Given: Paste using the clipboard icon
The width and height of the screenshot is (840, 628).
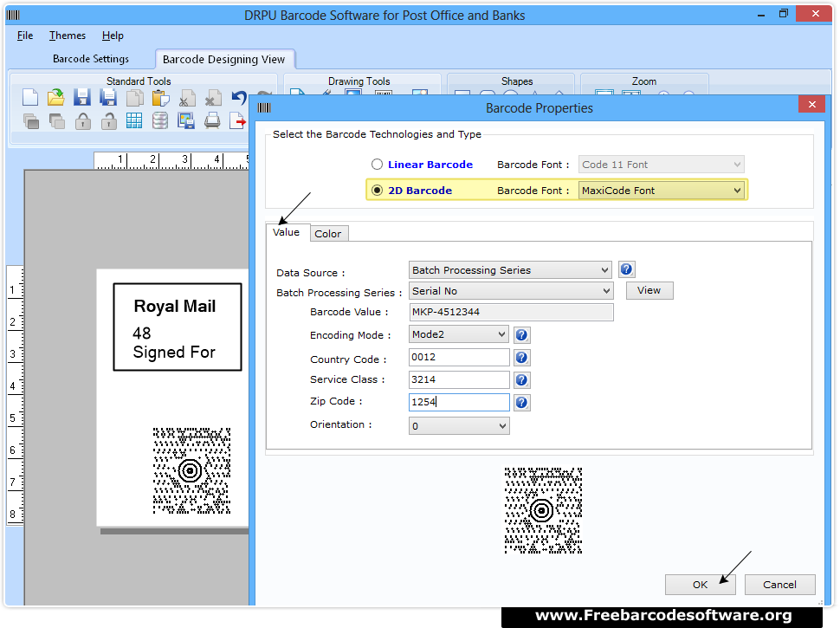Looking at the screenshot, I should coord(160,98).
